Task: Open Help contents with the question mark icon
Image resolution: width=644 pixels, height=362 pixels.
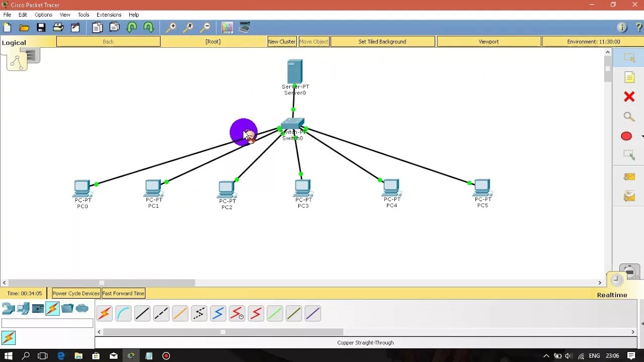Action: (x=639, y=28)
